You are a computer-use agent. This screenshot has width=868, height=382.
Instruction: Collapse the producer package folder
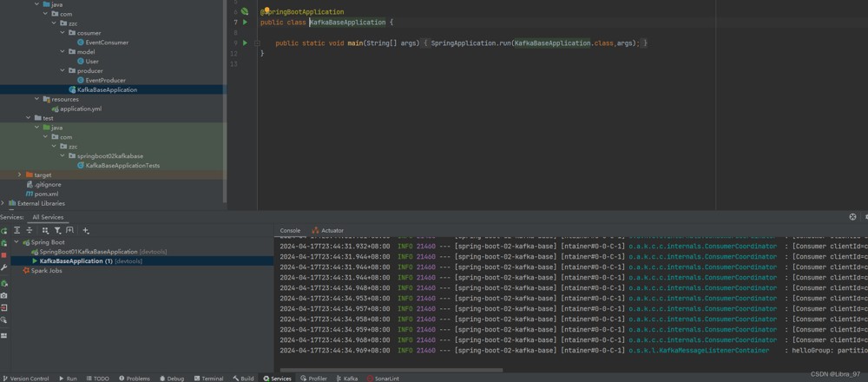coord(63,70)
